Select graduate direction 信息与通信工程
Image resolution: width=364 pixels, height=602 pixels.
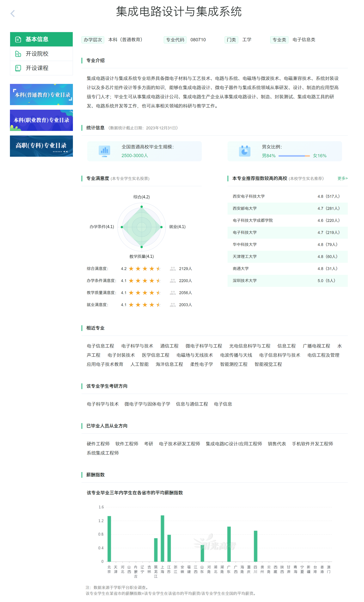192,404
